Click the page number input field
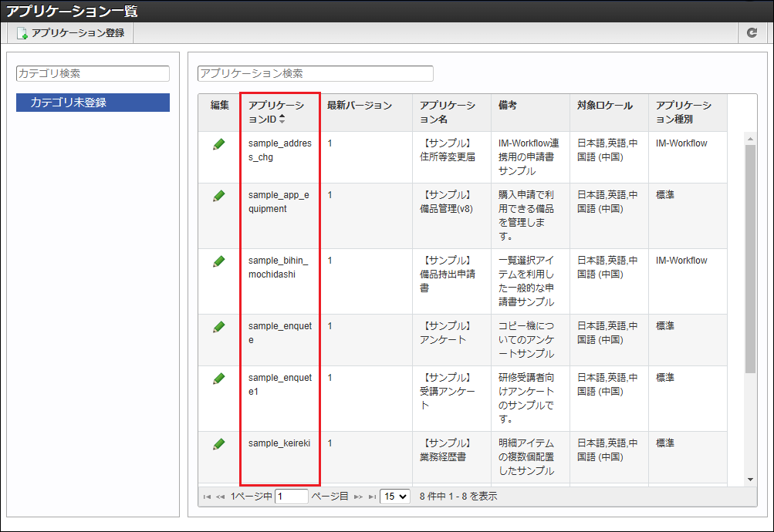774x532 pixels. pyautogui.click(x=291, y=497)
